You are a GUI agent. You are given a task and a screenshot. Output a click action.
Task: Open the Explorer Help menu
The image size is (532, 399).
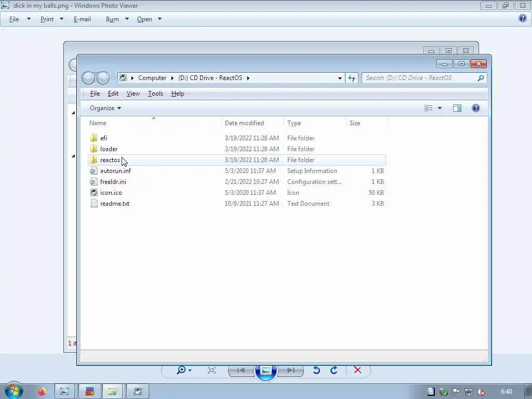178,94
